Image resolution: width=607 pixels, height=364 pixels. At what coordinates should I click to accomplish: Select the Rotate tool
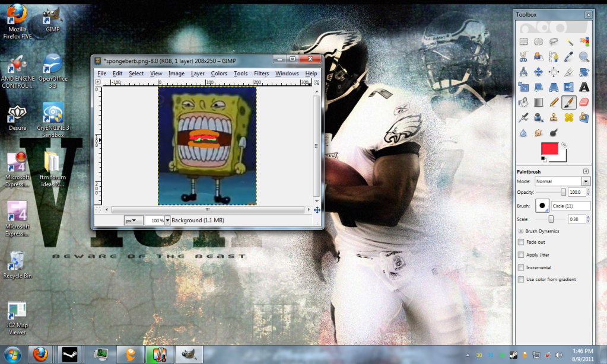coord(584,72)
